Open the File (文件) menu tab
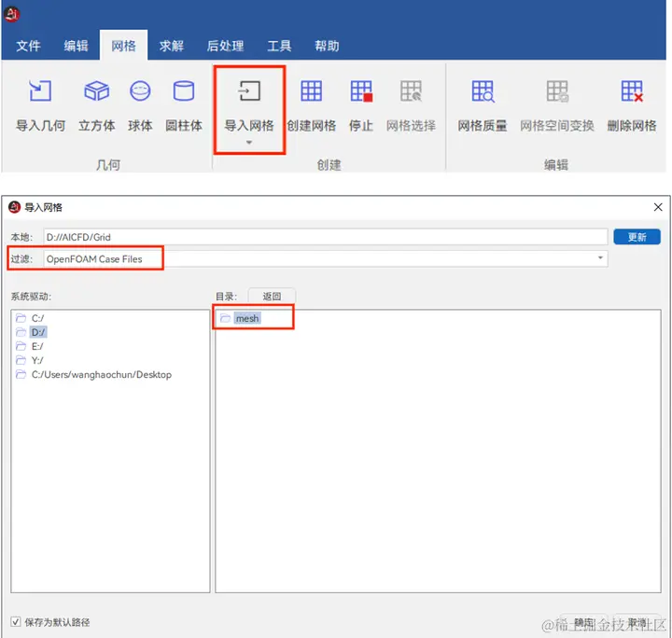 (x=28, y=46)
